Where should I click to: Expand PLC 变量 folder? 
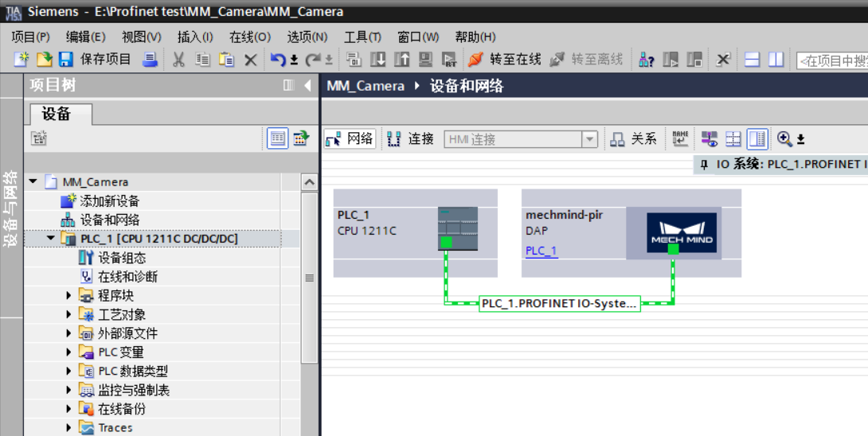coord(68,352)
